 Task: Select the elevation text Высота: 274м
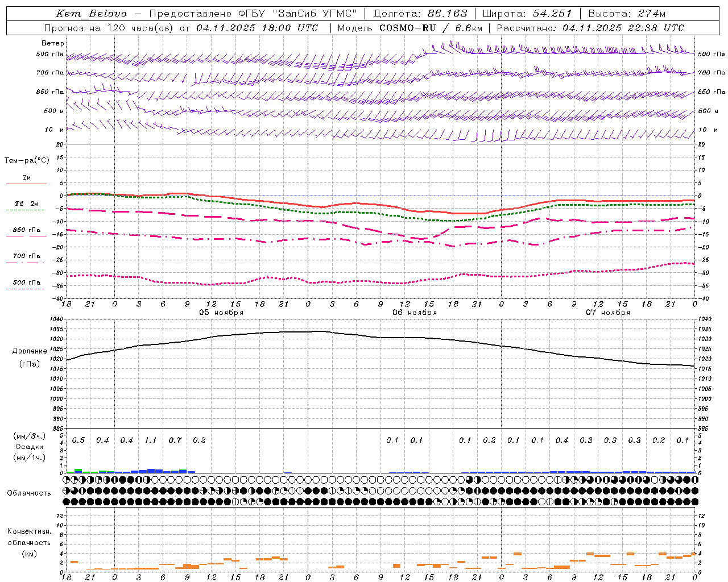tap(627, 14)
